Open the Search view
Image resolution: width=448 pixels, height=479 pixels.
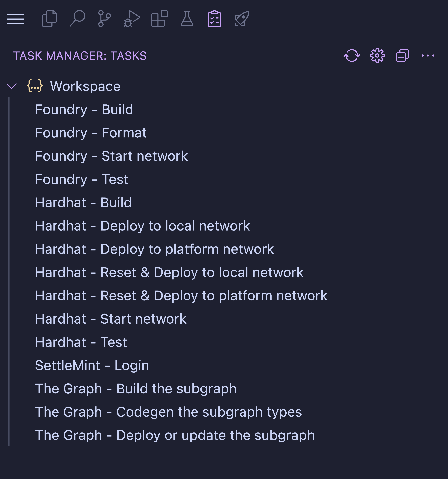[x=77, y=19]
